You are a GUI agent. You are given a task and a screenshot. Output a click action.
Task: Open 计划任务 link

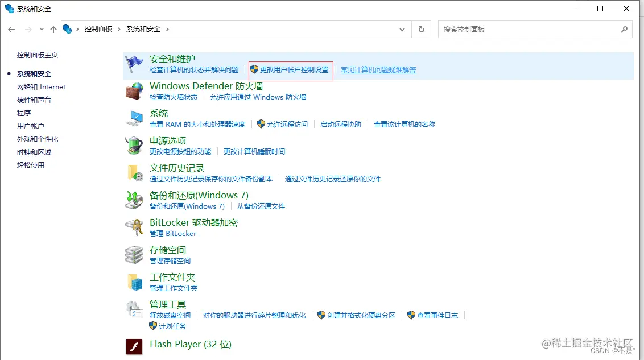click(x=172, y=326)
